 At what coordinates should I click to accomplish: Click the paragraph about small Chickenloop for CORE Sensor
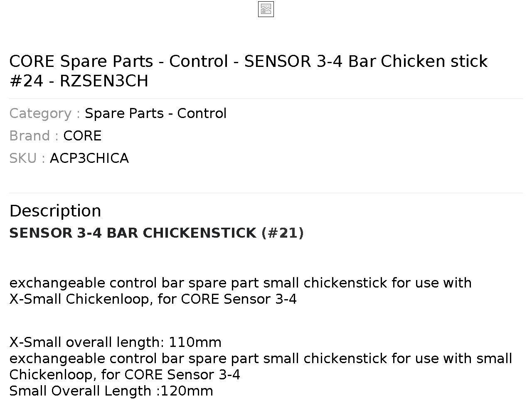[261, 366]
